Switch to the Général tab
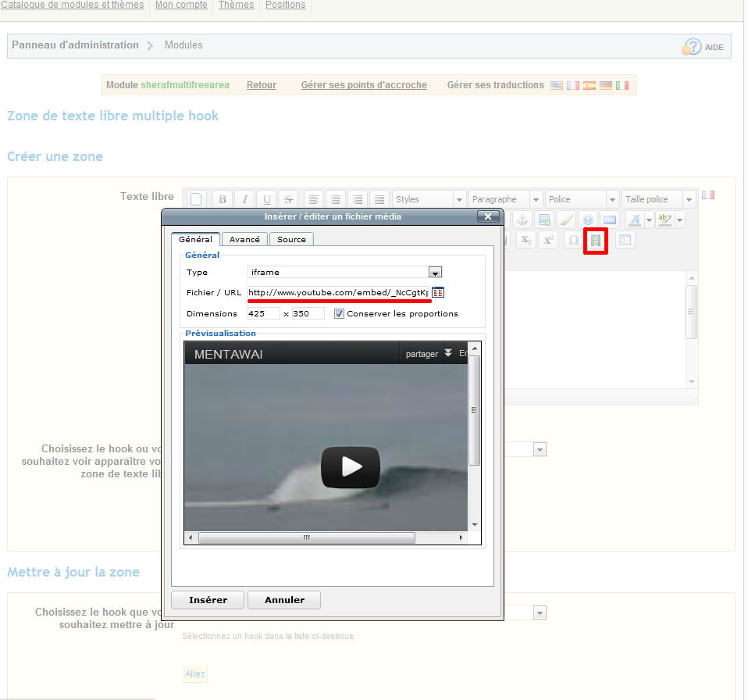This screenshot has height=700, width=748. [195, 239]
